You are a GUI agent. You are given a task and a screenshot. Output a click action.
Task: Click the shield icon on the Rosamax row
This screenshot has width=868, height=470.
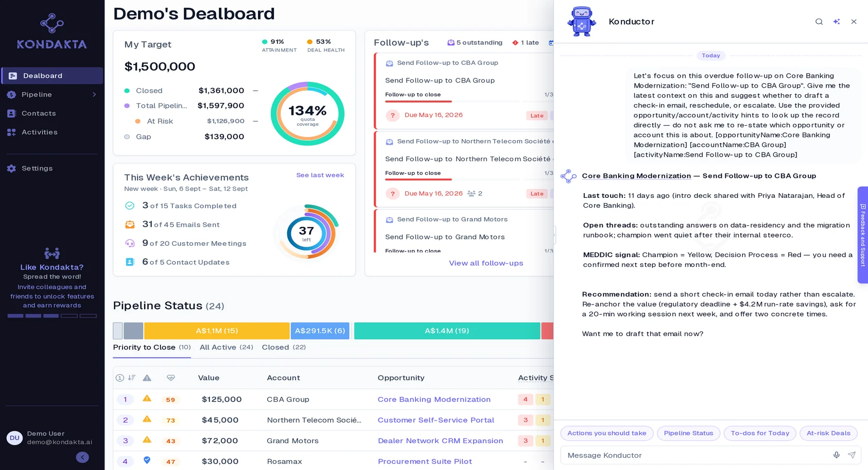click(147, 460)
